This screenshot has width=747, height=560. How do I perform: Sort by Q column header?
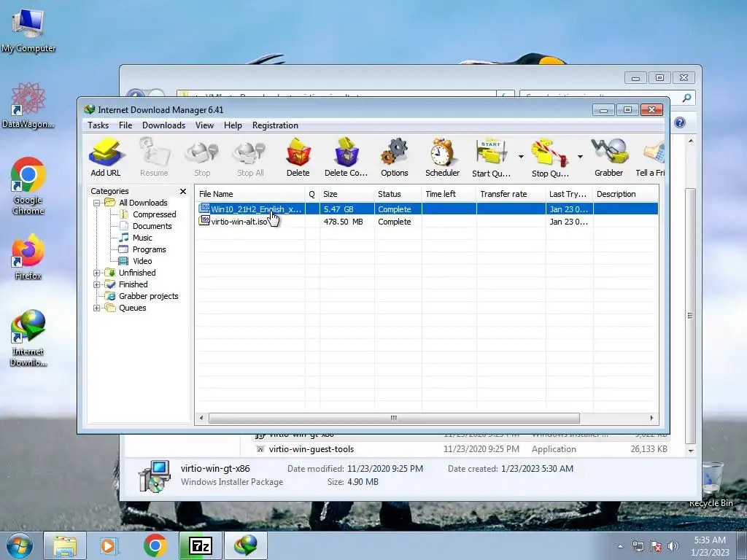click(x=312, y=194)
